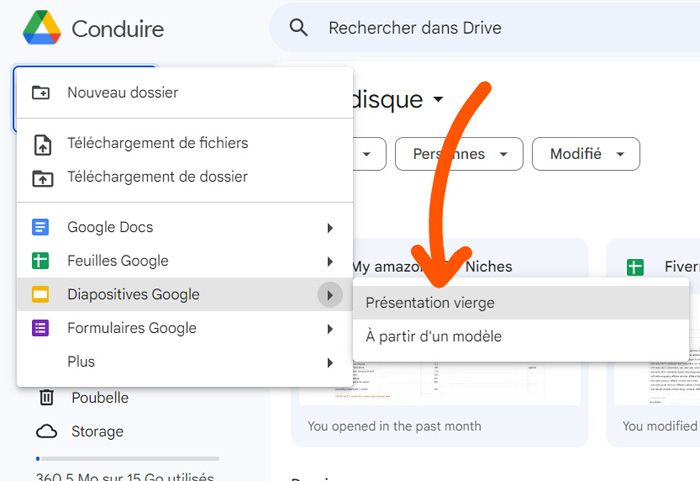
Task: Choose Téléchargement de dossier
Action: point(185,177)
